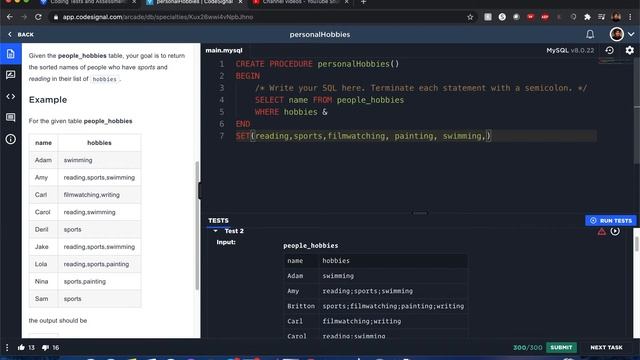640x360 pixels.
Task: Open the info circle sidebar icon
Action: (11, 139)
